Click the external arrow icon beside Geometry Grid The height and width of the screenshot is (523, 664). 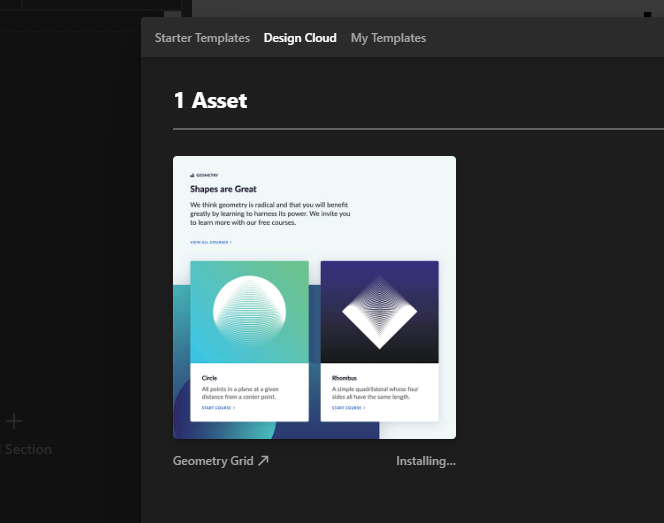263,460
